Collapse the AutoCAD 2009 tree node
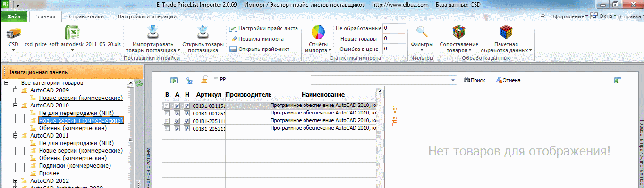 click(16, 90)
